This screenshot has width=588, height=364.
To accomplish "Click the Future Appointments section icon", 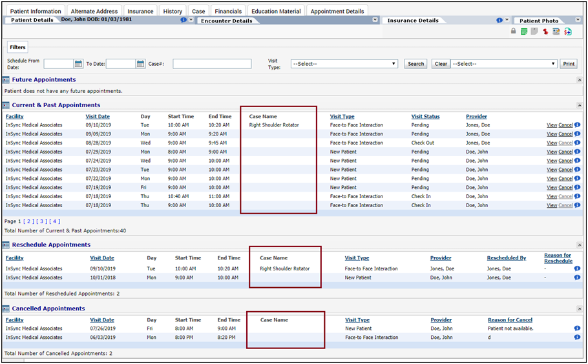I will (6, 80).
